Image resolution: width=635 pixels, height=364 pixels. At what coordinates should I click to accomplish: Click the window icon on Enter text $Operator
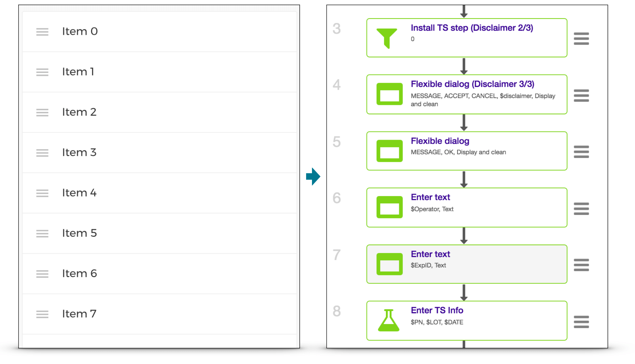(389, 207)
